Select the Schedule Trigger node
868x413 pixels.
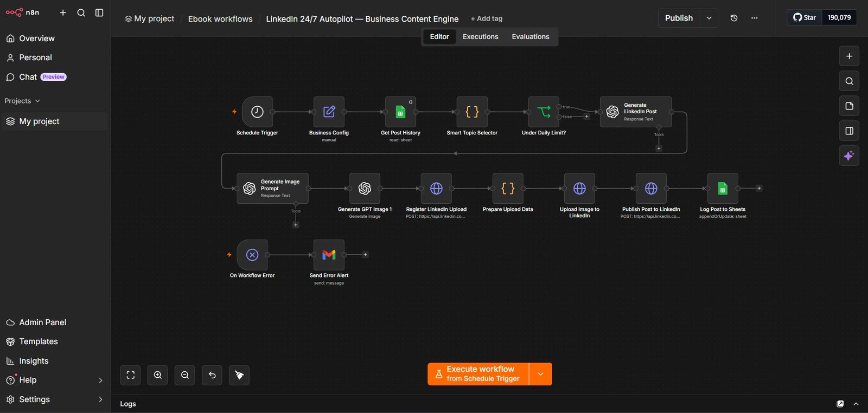tap(257, 112)
